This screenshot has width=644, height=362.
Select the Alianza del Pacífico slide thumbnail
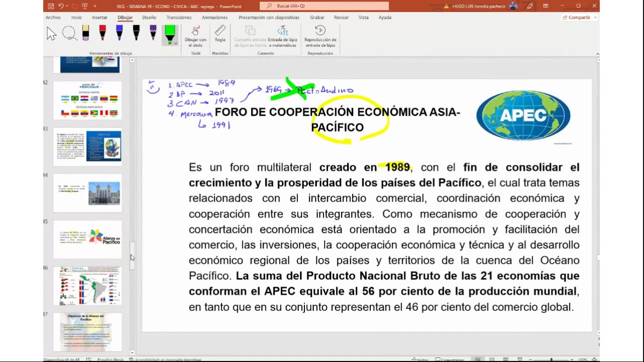[88, 239]
